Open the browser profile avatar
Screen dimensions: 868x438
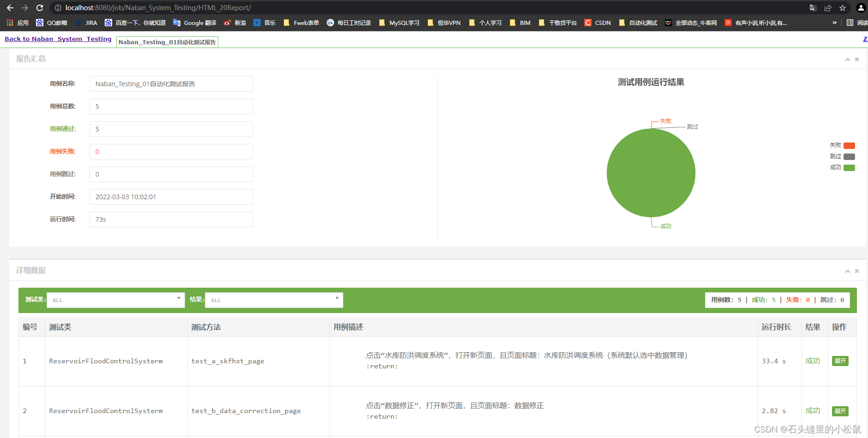861,8
